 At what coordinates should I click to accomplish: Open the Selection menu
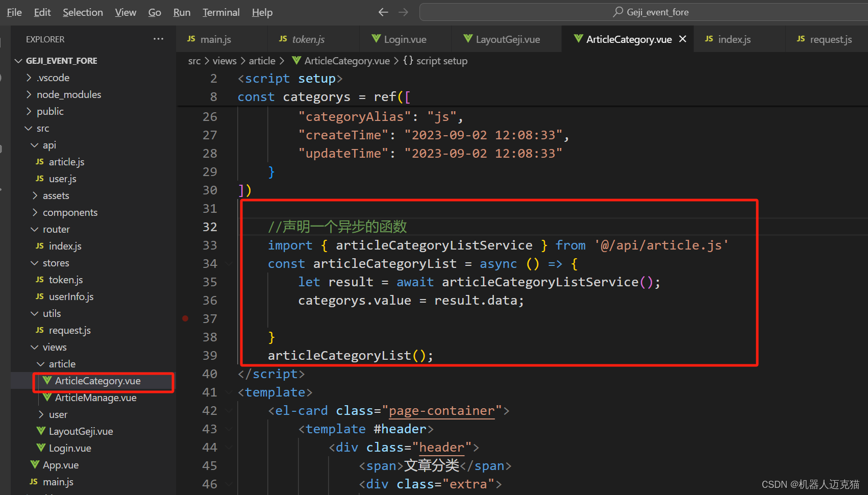[x=83, y=12]
